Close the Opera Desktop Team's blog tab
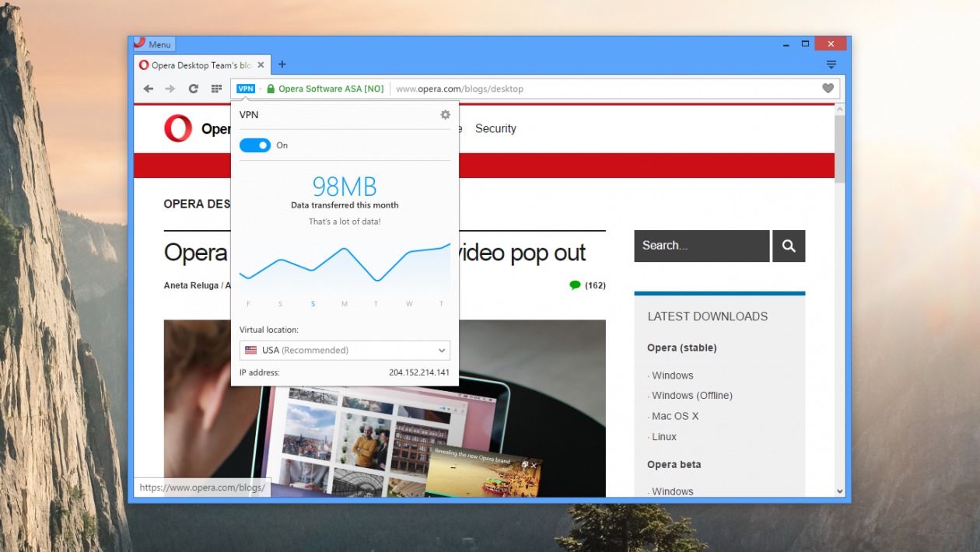 point(261,65)
